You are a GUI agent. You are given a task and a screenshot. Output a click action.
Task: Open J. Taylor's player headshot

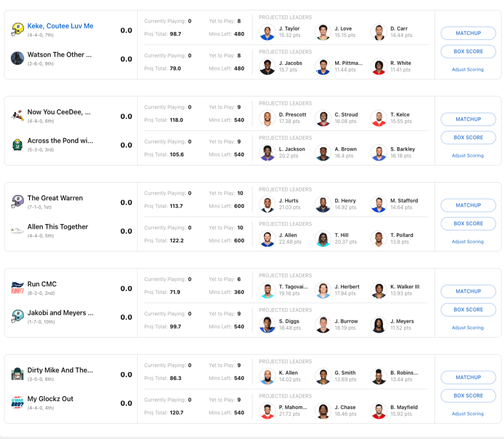(x=267, y=32)
